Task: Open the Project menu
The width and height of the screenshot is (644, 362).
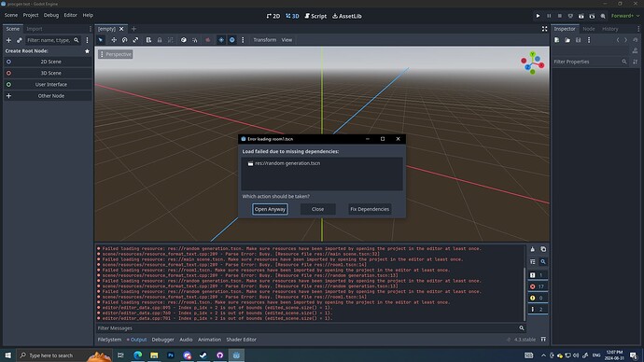Action: tap(31, 15)
